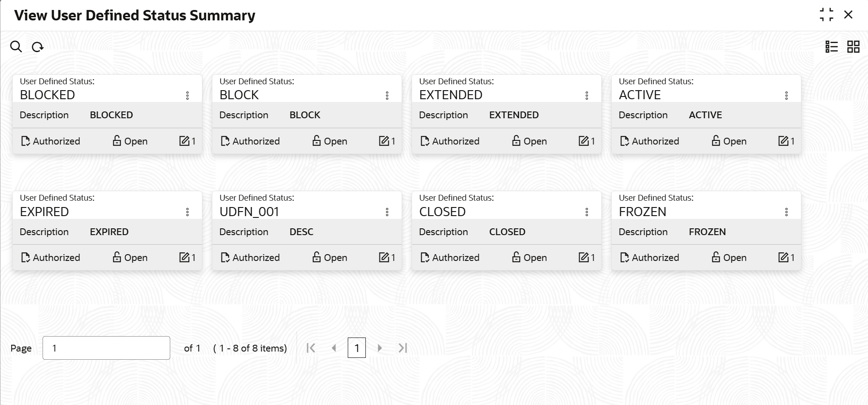868x405 pixels.
Task: Click the Page number input field
Action: [x=106, y=348]
